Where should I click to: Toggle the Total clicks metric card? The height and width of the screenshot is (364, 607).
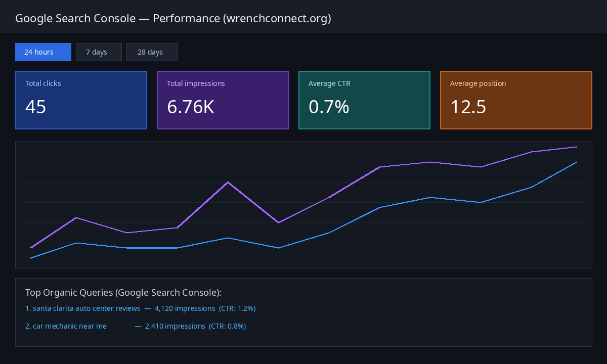81,100
